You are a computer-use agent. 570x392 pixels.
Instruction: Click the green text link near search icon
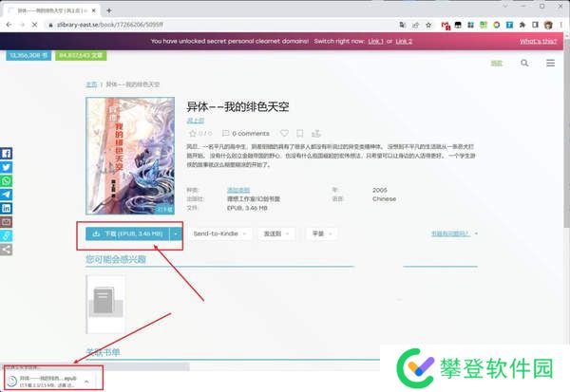tap(497, 64)
